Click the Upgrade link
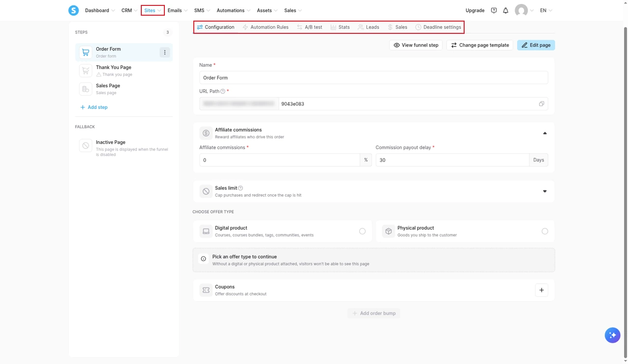The height and width of the screenshot is (364, 628). pyautogui.click(x=475, y=10)
